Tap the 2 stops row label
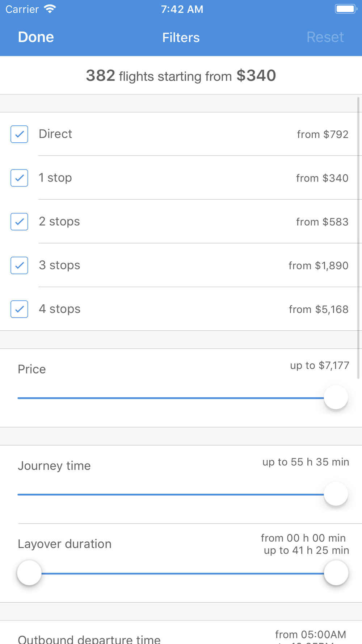The height and width of the screenshot is (644, 362). coord(59,221)
